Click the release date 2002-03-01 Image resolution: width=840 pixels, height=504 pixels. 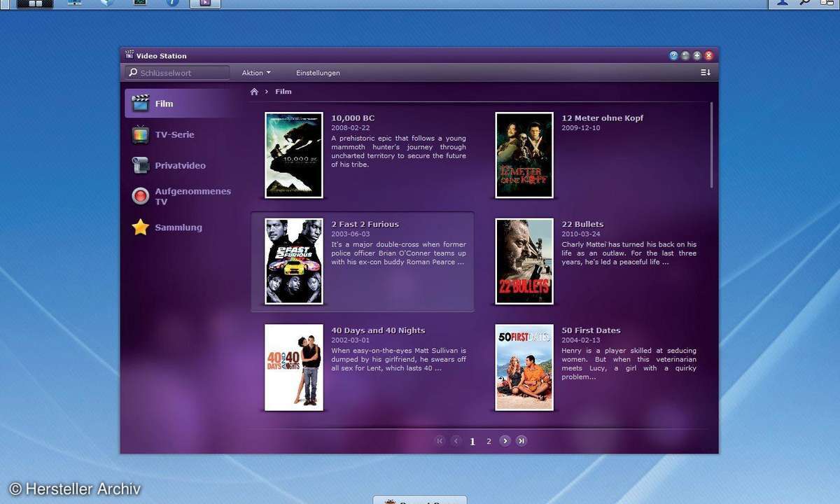coord(351,341)
